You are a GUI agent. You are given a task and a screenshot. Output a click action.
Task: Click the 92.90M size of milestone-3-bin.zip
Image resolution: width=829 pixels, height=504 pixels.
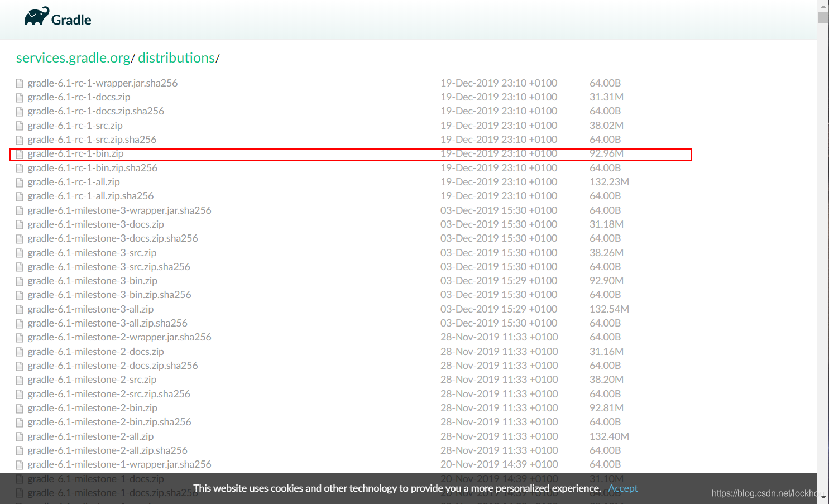[x=606, y=281]
